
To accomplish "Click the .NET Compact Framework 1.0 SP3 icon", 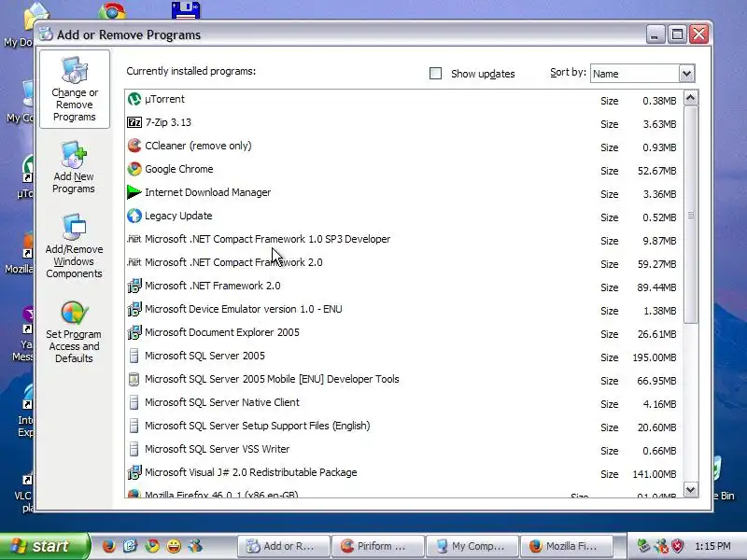I will pos(134,239).
